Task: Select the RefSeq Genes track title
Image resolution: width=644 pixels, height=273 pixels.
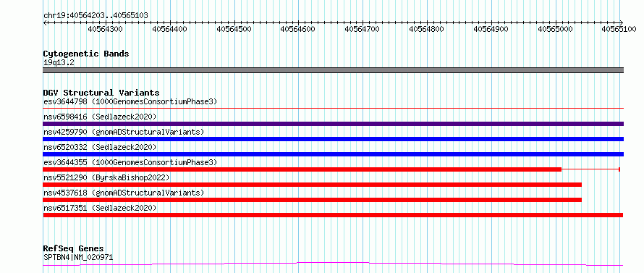Action: point(74,249)
